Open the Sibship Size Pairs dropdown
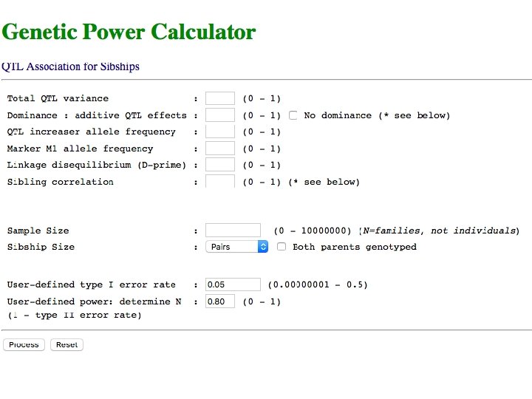 tap(237, 247)
